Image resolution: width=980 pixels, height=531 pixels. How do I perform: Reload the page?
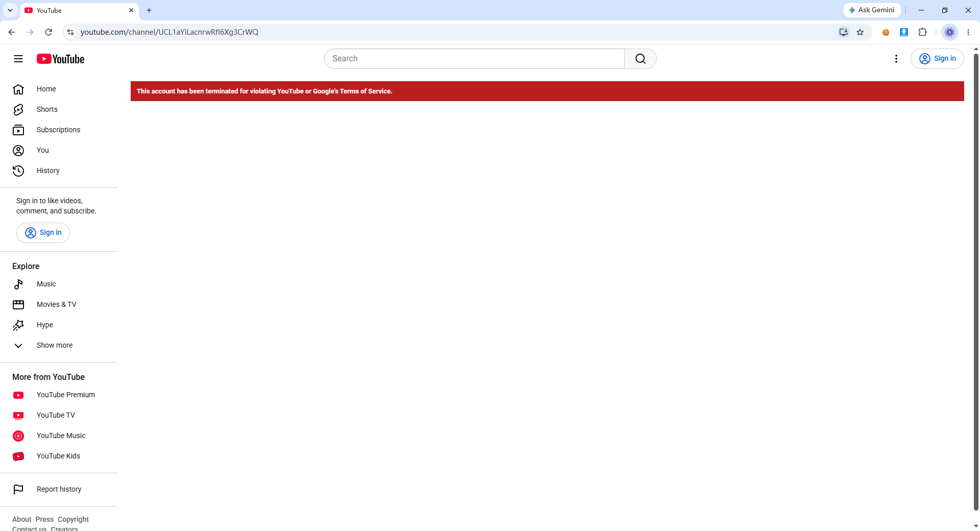pos(48,32)
